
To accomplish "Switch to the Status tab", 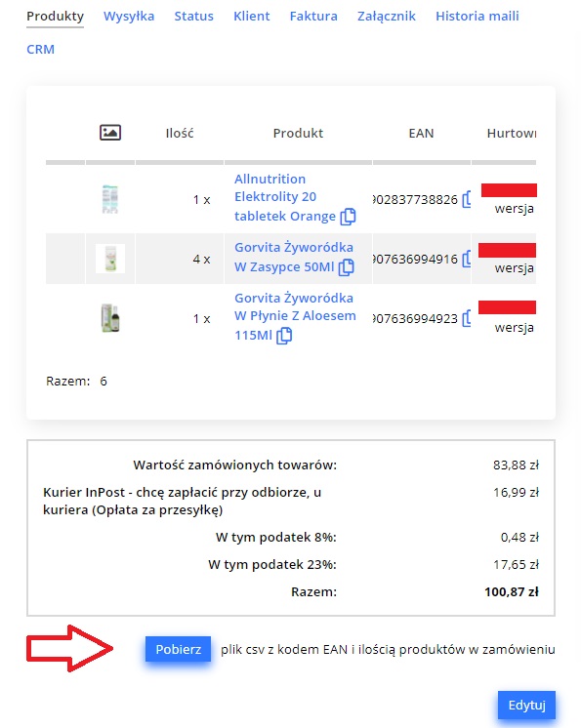I will [193, 17].
